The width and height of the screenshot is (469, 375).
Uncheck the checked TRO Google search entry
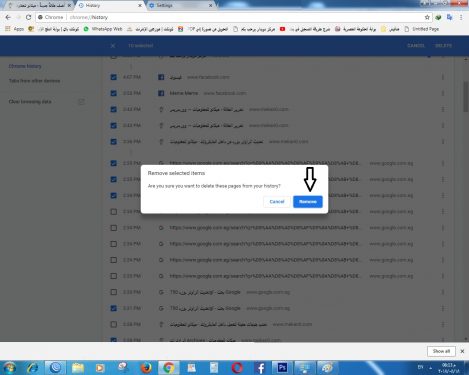click(114, 308)
